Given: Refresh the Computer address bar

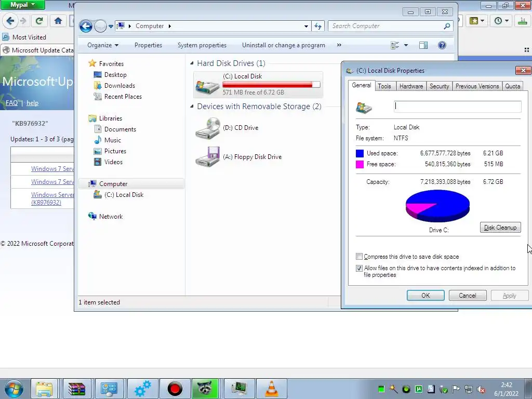Looking at the screenshot, I should pyautogui.click(x=318, y=26).
